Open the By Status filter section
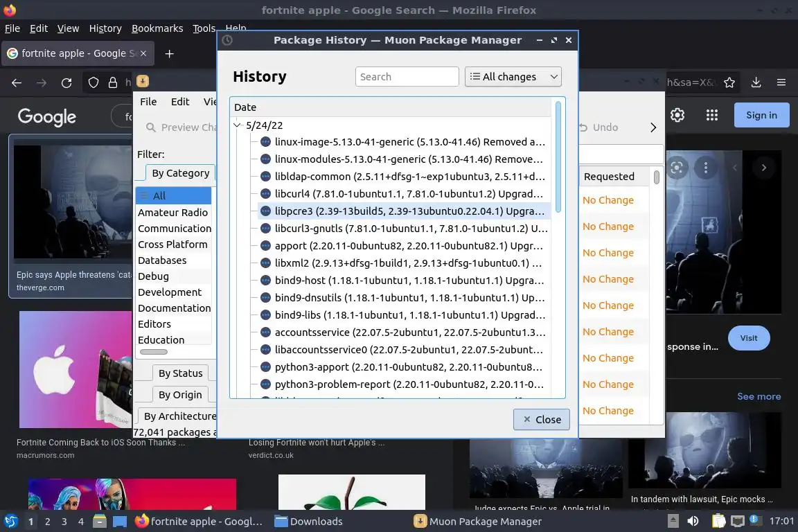This screenshot has width=798, height=532. (180, 373)
